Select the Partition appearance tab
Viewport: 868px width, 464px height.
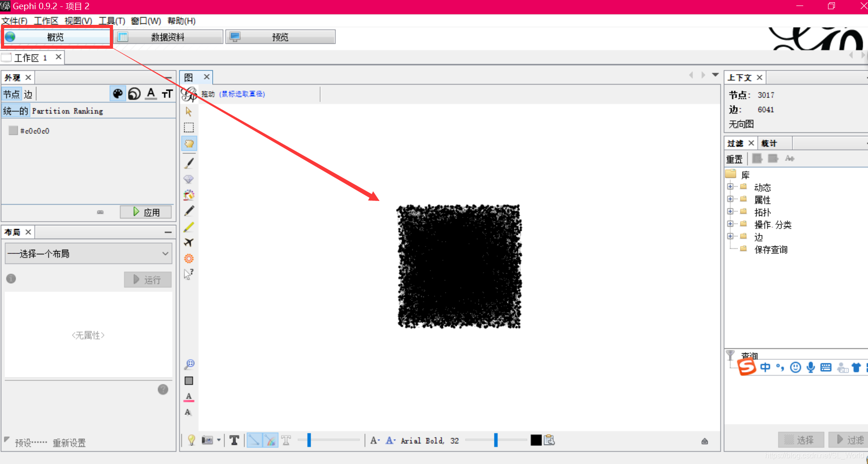(x=51, y=111)
